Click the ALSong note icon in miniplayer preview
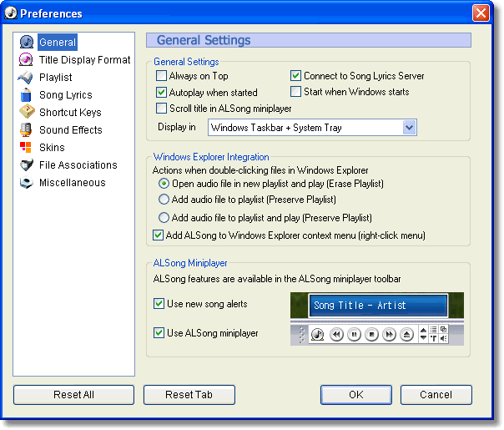 click(x=318, y=335)
